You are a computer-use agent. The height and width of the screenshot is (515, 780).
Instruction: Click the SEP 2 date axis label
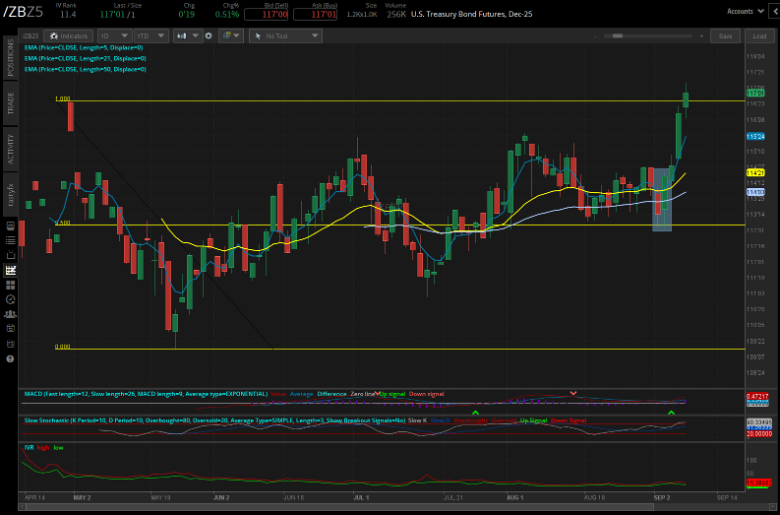click(x=662, y=497)
